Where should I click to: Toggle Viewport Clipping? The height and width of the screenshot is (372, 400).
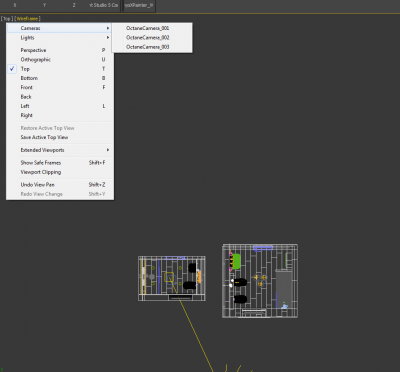(60, 172)
